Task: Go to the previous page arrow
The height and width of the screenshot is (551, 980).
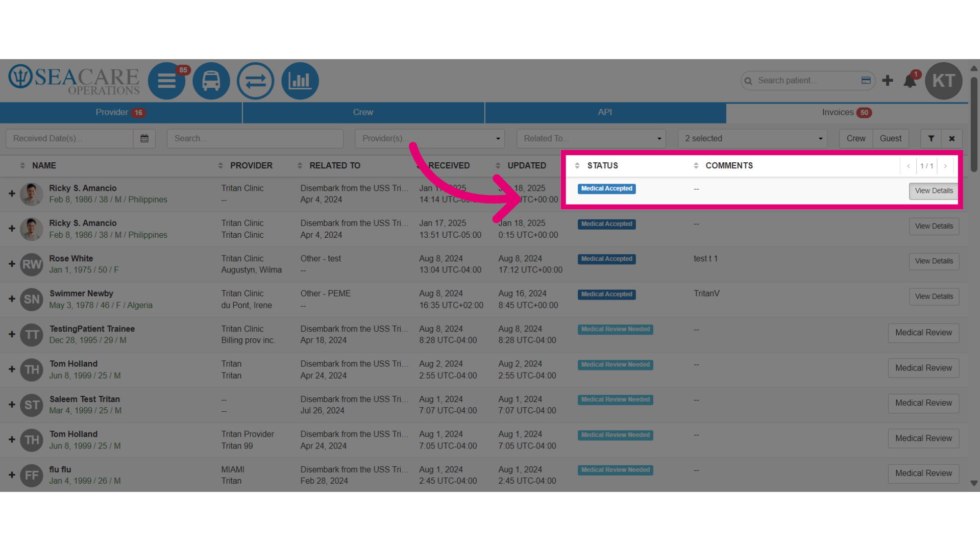Action: click(x=909, y=166)
